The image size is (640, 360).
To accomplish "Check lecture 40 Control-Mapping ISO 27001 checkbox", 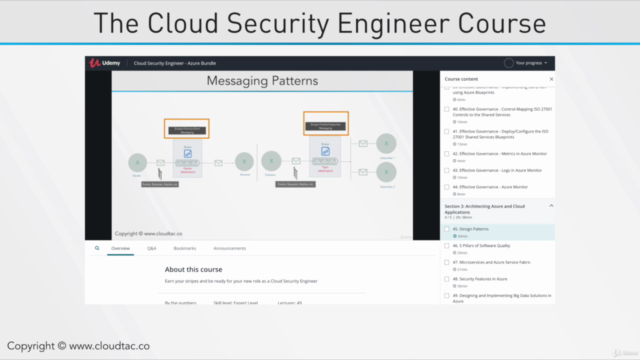I will [x=447, y=109].
